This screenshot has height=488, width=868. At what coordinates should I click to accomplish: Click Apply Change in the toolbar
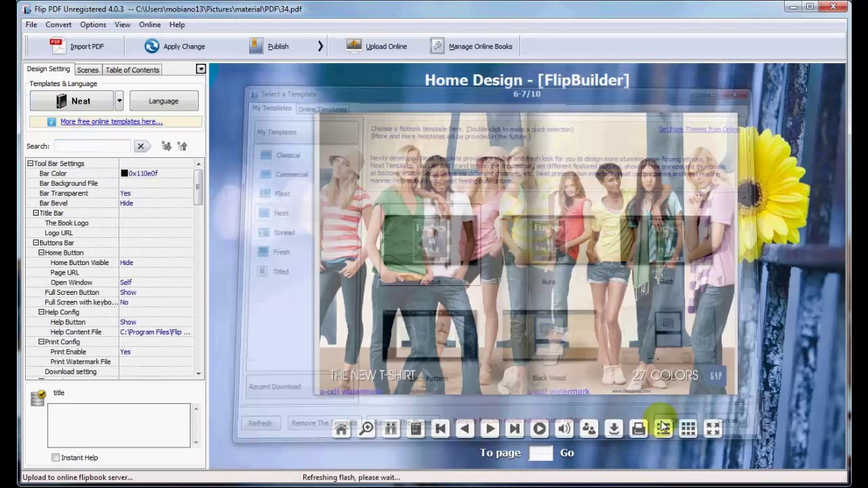pyautogui.click(x=174, y=46)
